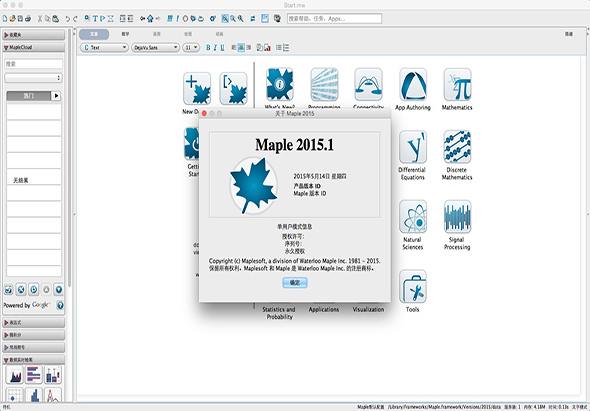Screen dimensions: 590x411
Task: Open the What's New maple leaf icon
Action: (280, 84)
